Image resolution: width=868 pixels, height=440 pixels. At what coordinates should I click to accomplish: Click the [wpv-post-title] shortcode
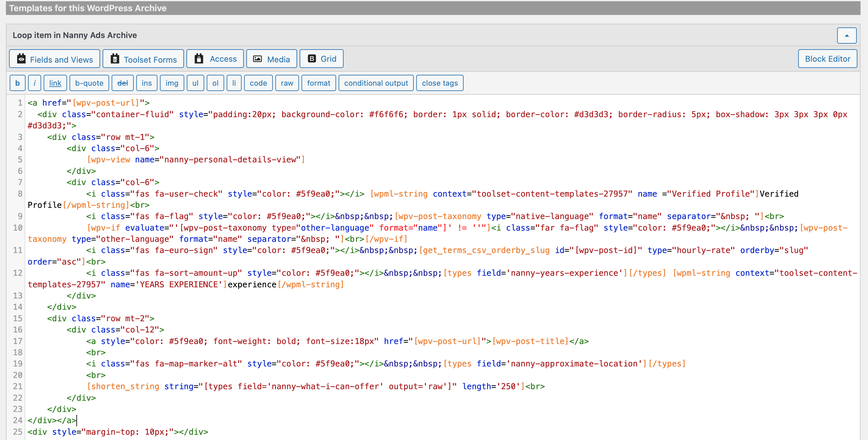pos(531,341)
